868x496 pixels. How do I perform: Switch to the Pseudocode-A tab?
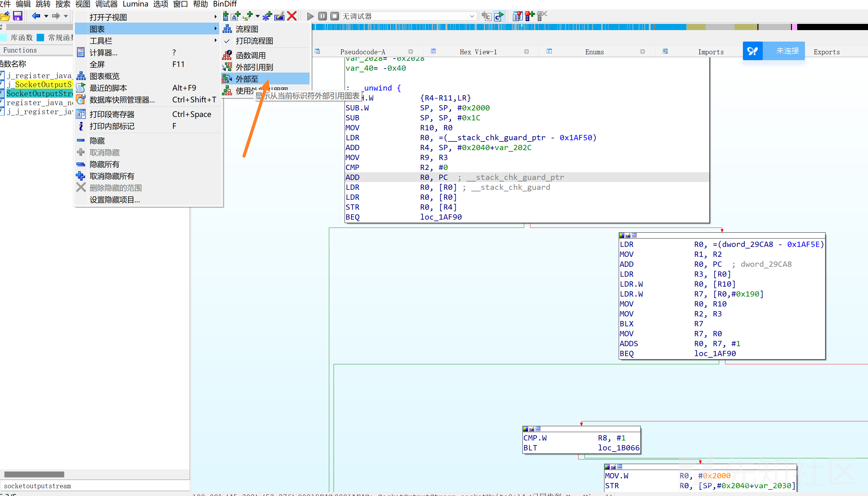click(x=362, y=52)
